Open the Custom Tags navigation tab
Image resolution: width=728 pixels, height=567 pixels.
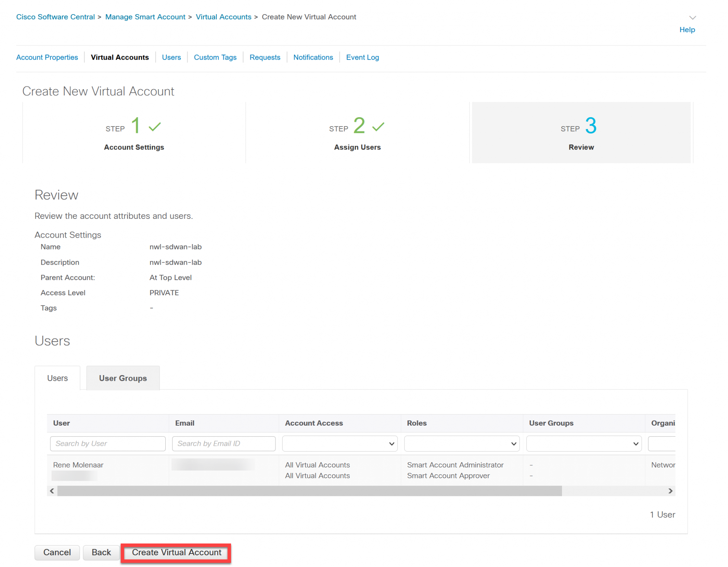click(215, 57)
